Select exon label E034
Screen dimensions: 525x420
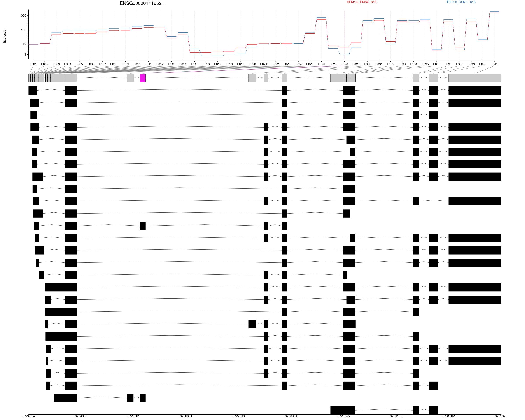[x=413, y=64]
